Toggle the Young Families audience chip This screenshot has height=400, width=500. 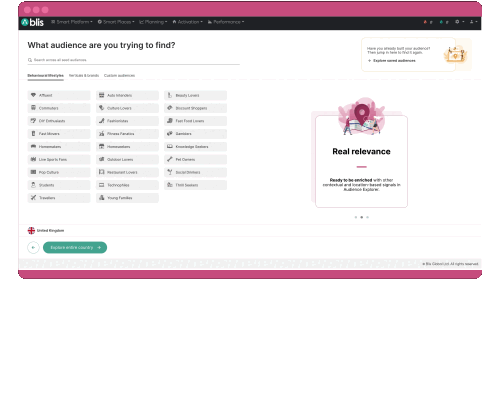(127, 198)
